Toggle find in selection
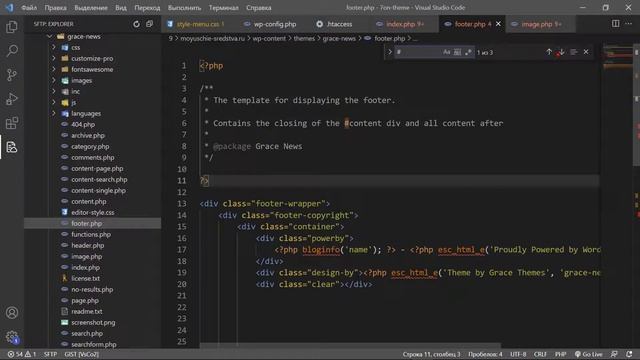This screenshot has height=360, width=640. tap(574, 52)
